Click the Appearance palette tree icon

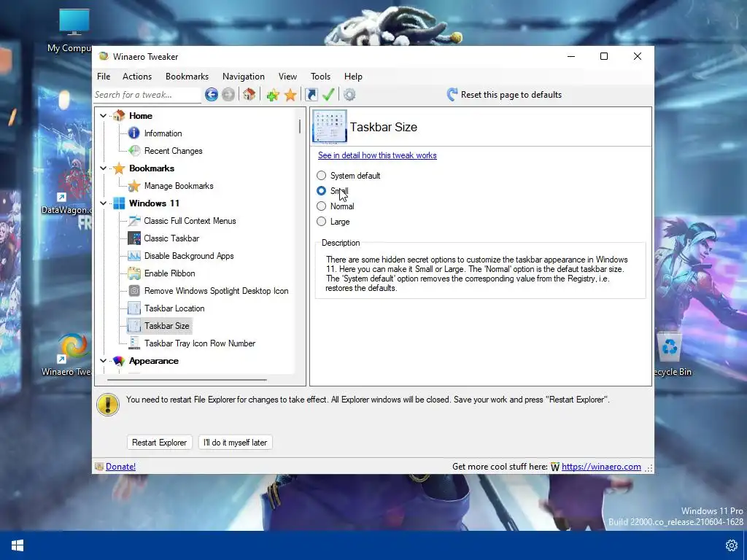click(x=119, y=361)
